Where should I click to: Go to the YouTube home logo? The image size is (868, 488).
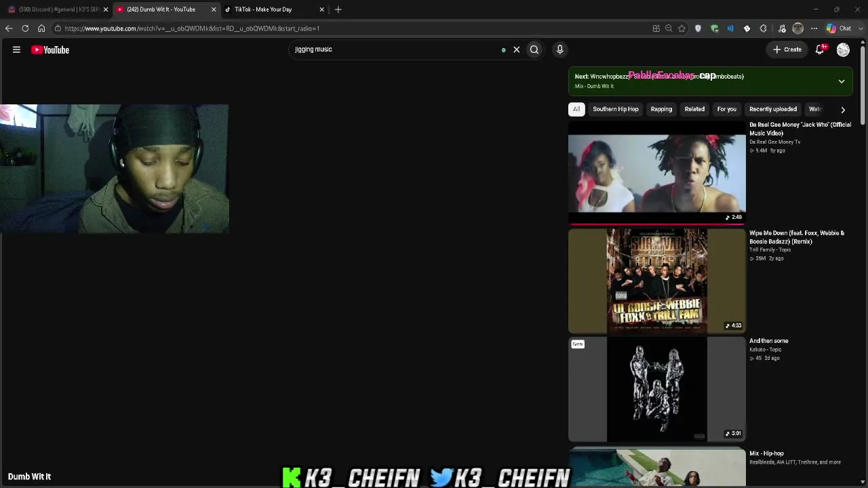pos(50,49)
